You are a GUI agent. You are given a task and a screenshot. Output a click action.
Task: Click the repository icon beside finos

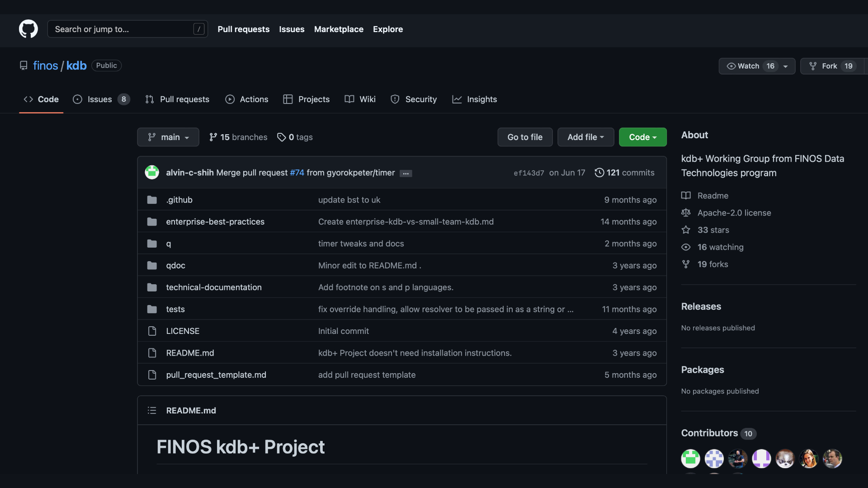tap(24, 66)
